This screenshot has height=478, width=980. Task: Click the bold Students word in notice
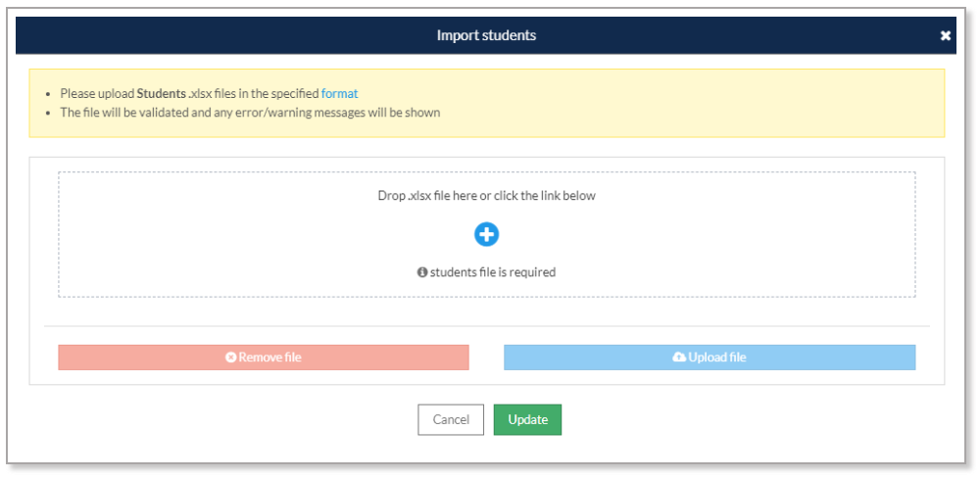click(x=162, y=94)
